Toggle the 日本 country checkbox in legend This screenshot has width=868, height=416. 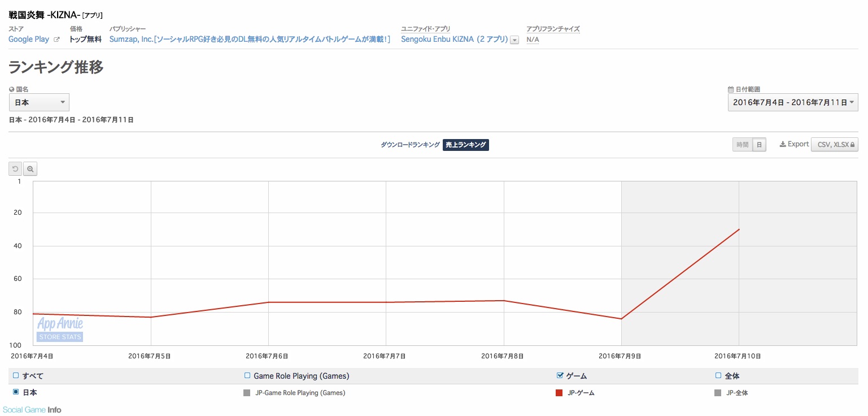[x=16, y=392]
